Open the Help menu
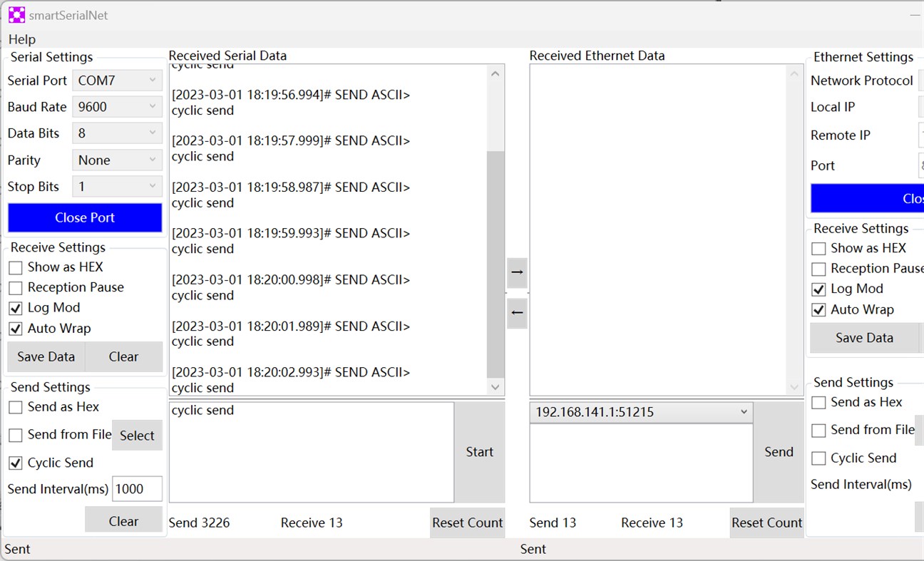 coord(21,39)
